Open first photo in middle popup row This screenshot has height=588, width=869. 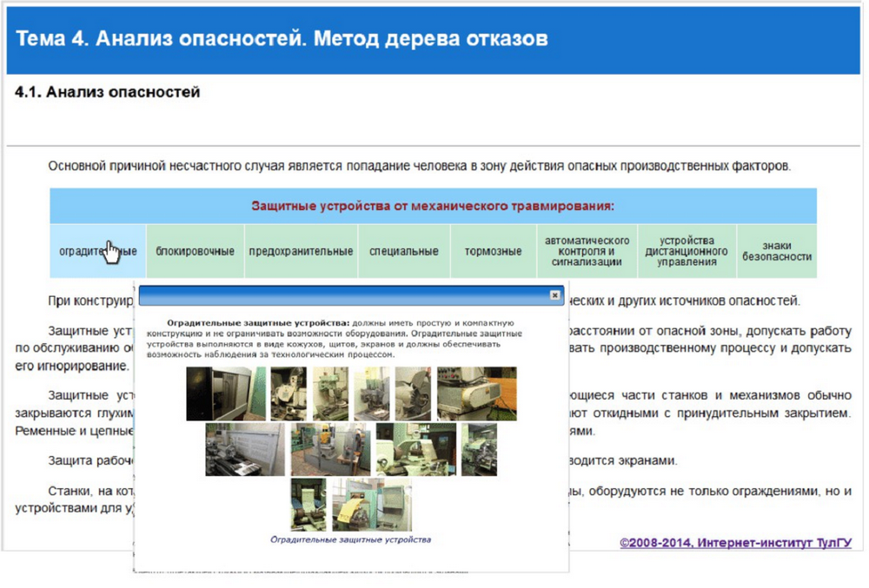pos(245,450)
